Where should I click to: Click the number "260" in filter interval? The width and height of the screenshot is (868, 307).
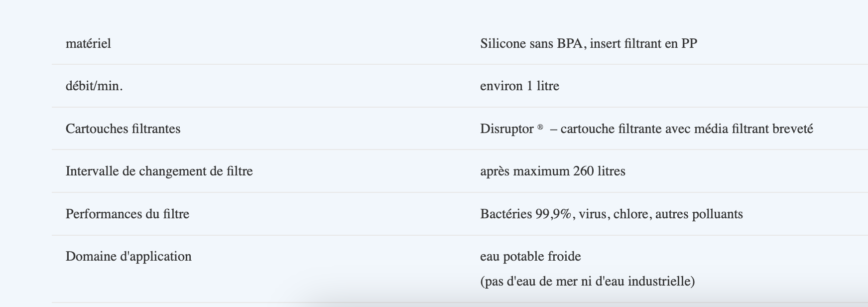[x=583, y=171]
